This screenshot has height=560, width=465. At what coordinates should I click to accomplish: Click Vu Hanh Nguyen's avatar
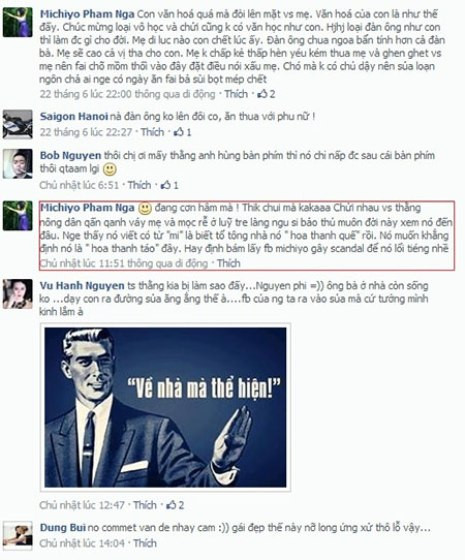pos(18,294)
